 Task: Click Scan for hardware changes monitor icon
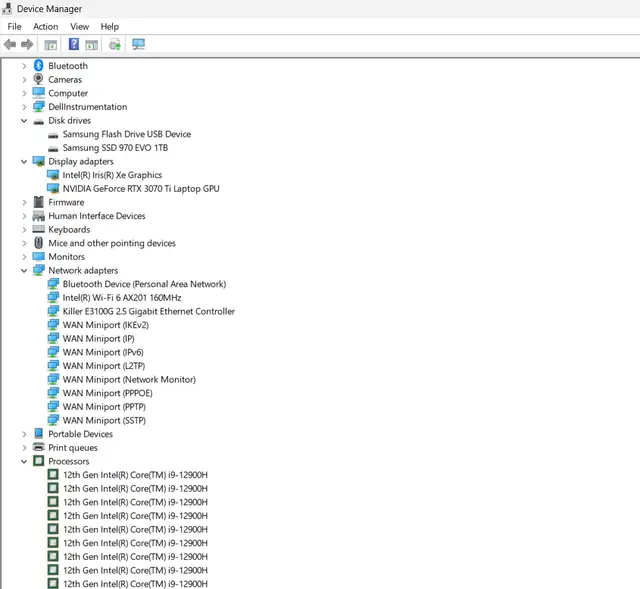pyautogui.click(x=138, y=45)
